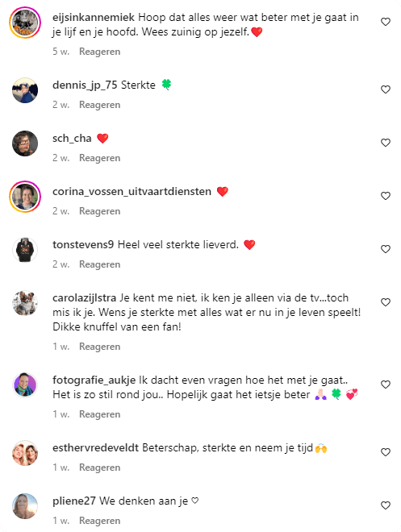Open carolazijlstra username link
The image size is (401, 532).
tap(84, 298)
